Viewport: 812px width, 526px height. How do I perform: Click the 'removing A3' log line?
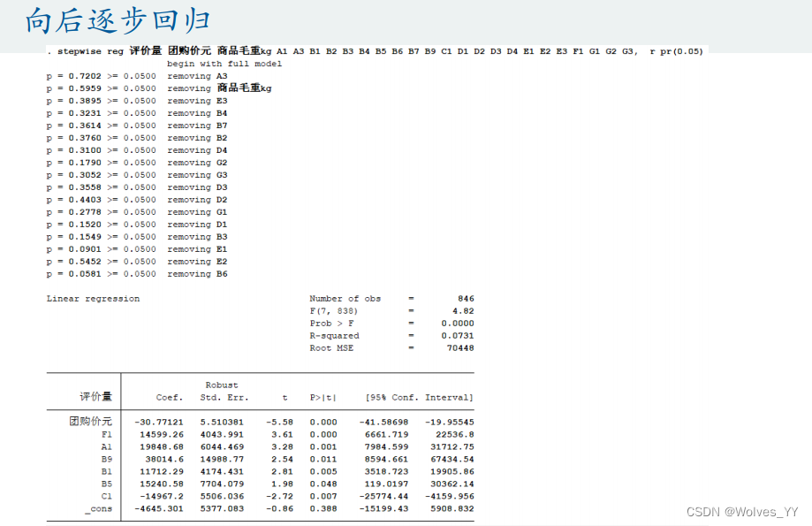[137, 76]
